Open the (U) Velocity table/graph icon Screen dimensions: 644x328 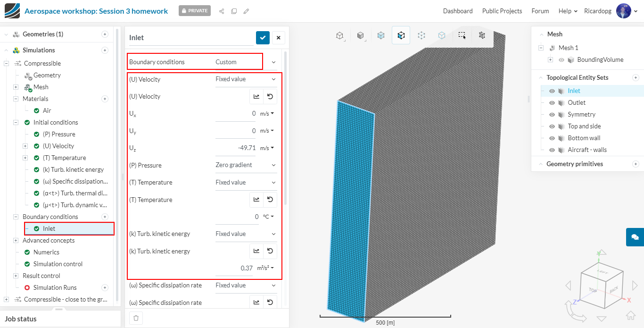(x=256, y=96)
